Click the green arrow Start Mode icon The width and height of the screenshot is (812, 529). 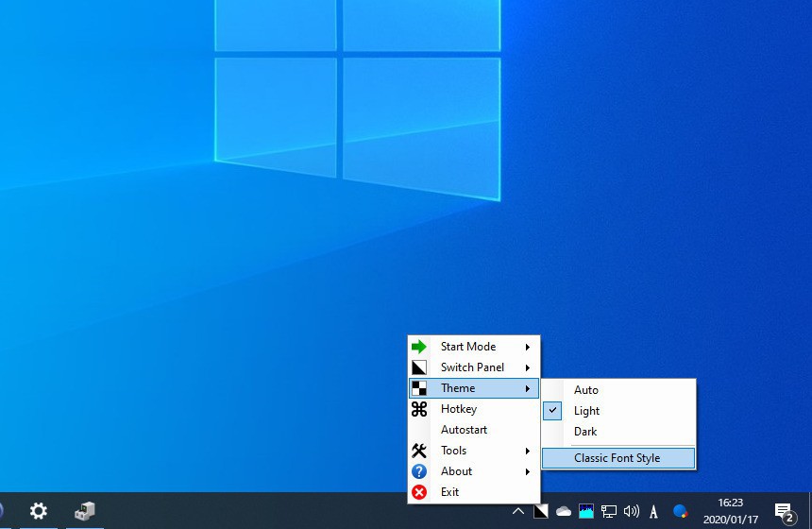click(x=419, y=347)
